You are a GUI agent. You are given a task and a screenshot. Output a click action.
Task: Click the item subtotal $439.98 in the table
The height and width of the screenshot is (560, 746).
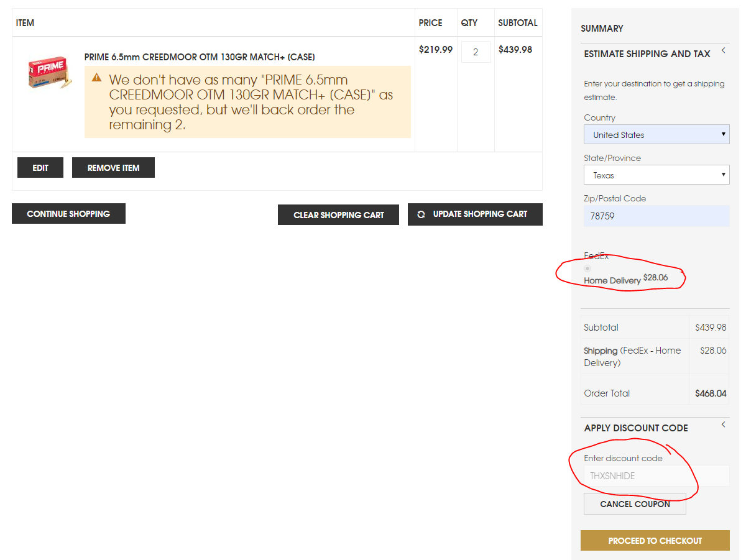(515, 50)
